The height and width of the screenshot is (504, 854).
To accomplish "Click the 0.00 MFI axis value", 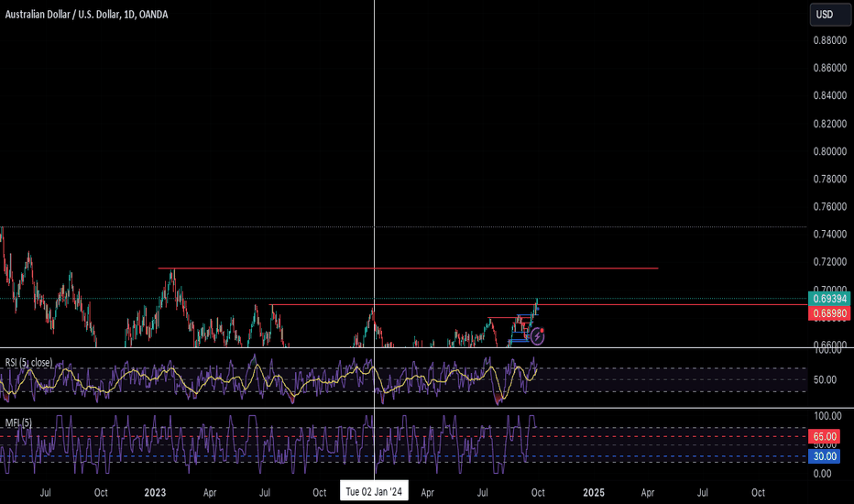I will click(823, 474).
